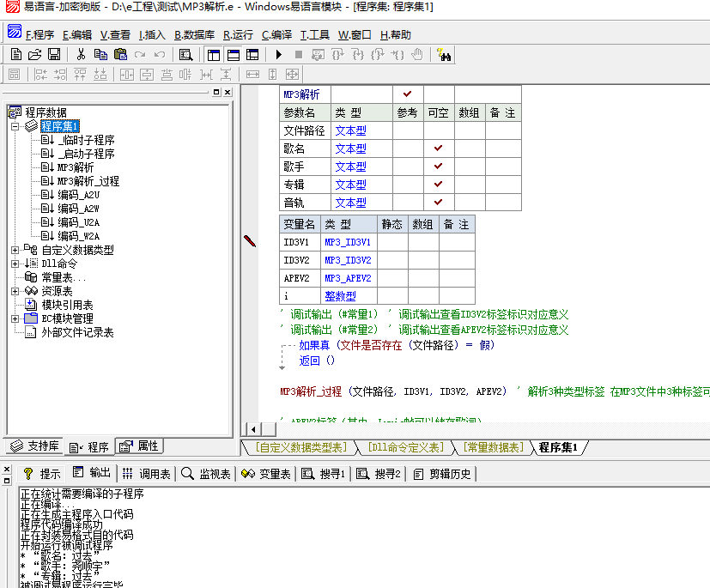Open the 剪辑历史 tab

[444, 474]
